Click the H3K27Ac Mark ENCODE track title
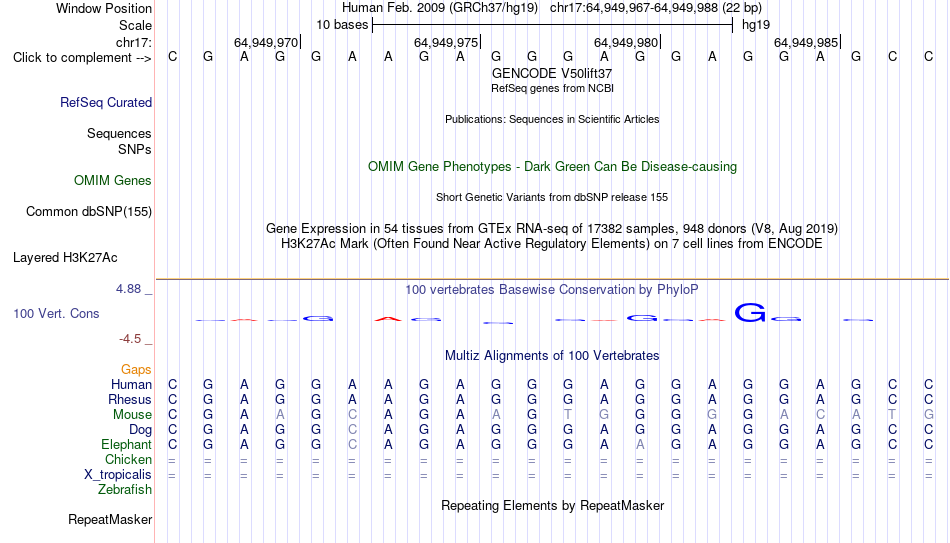This screenshot has height=543, width=950. click(x=552, y=244)
